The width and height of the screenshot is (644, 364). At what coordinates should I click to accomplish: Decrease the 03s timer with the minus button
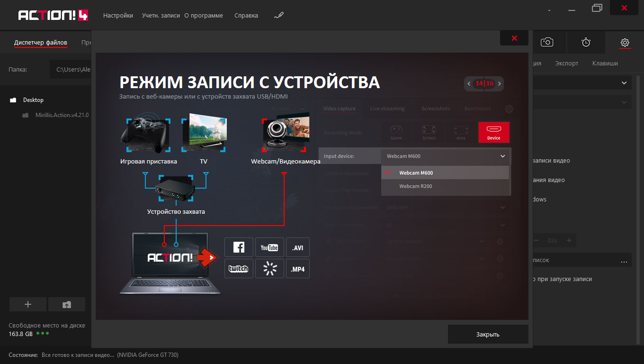click(536, 240)
